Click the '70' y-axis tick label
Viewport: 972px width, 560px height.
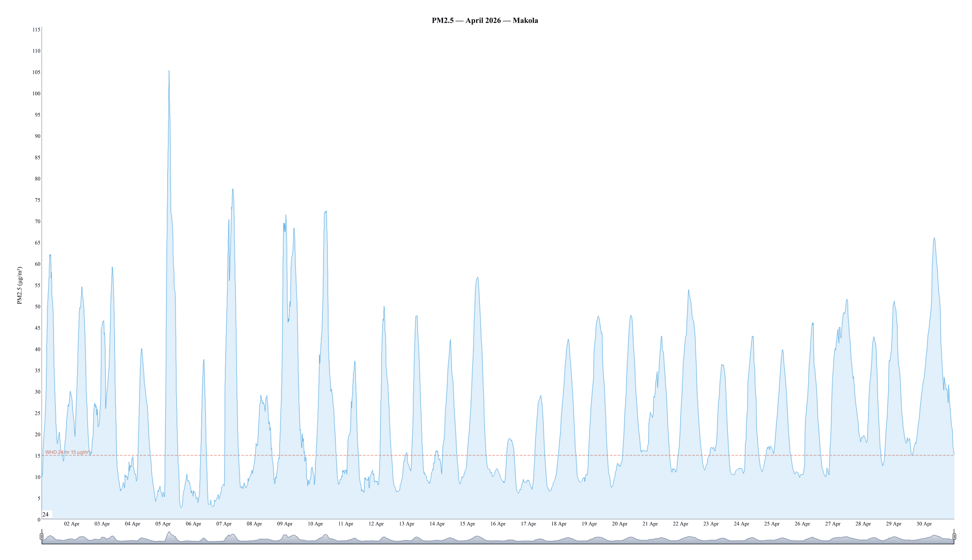[37, 222]
